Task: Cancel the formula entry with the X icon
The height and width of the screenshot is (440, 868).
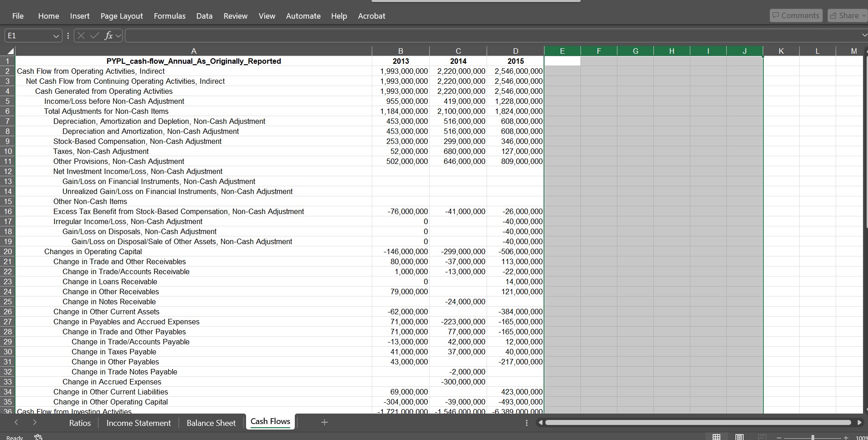Action: (x=81, y=36)
